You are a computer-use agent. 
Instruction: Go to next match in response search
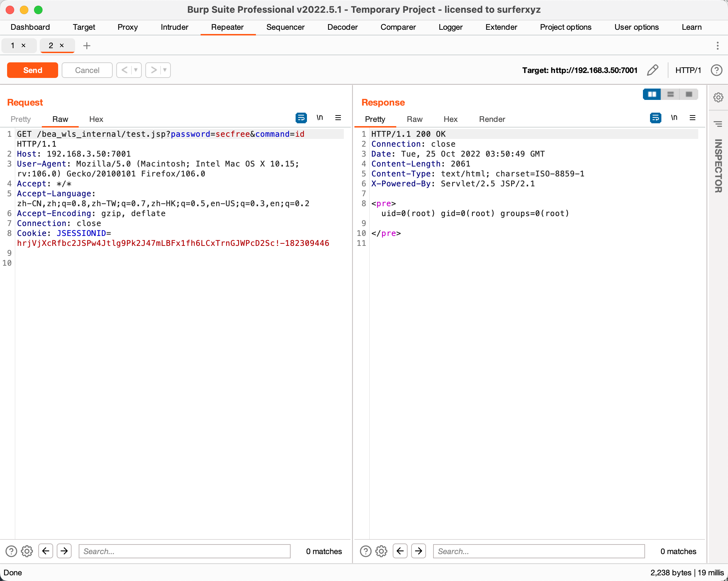[419, 551]
